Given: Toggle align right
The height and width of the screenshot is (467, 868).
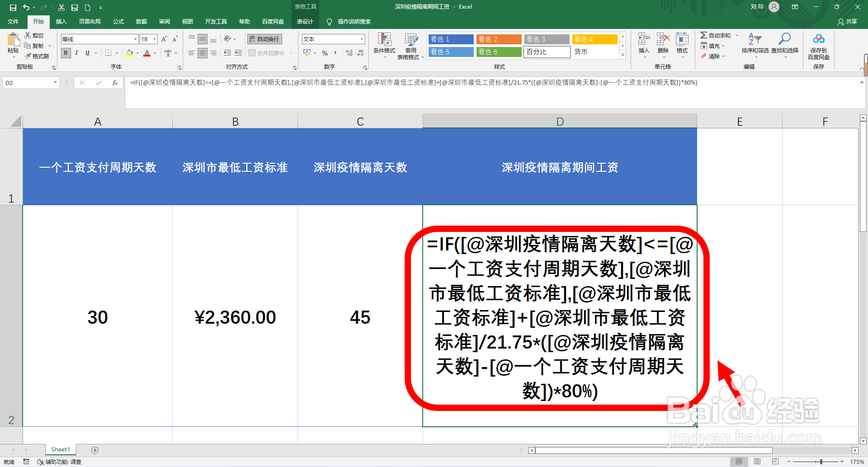Looking at the screenshot, I should click(x=213, y=53).
